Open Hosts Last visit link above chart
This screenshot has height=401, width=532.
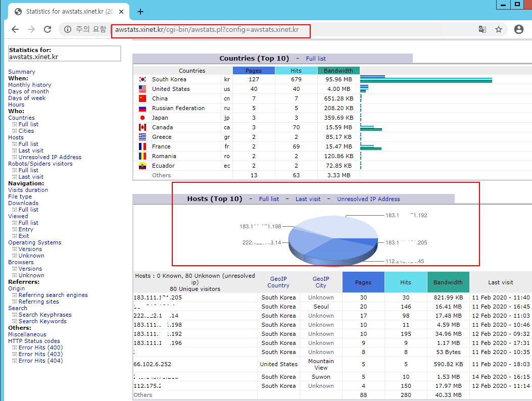coord(308,199)
